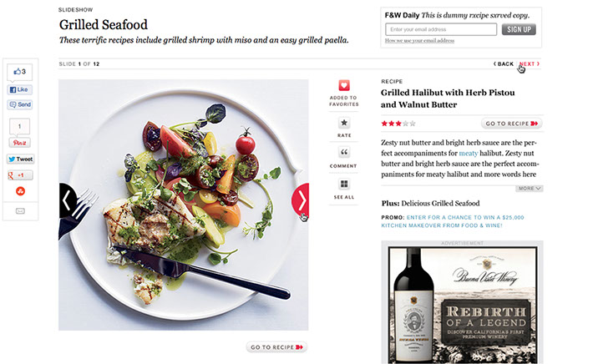Click the See All grid icon
This screenshot has height=364, width=593.
[344, 184]
